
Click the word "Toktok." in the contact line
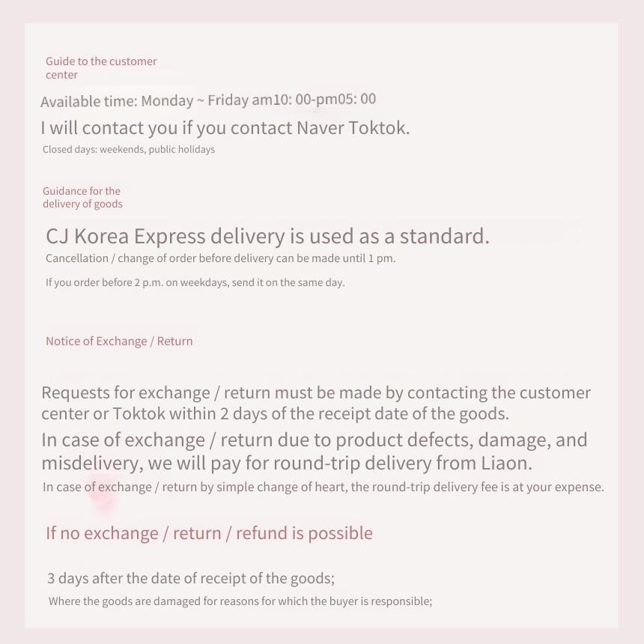[379, 128]
